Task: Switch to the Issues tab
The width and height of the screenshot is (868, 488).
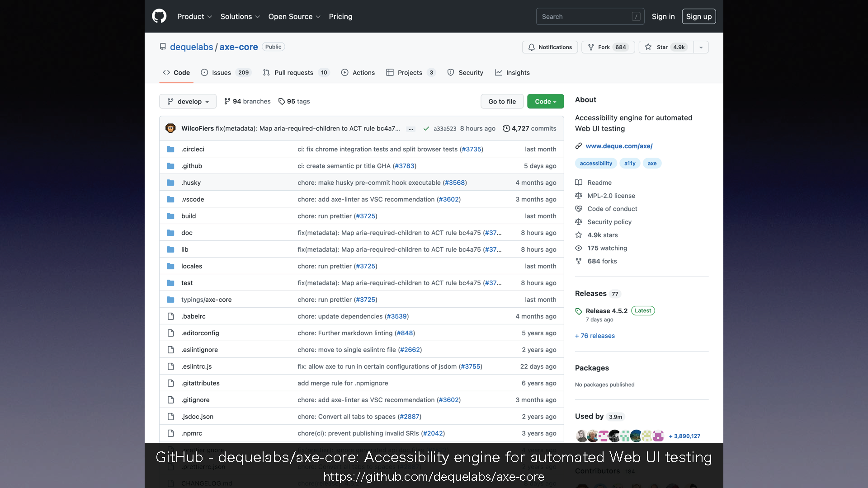Action: [225, 72]
